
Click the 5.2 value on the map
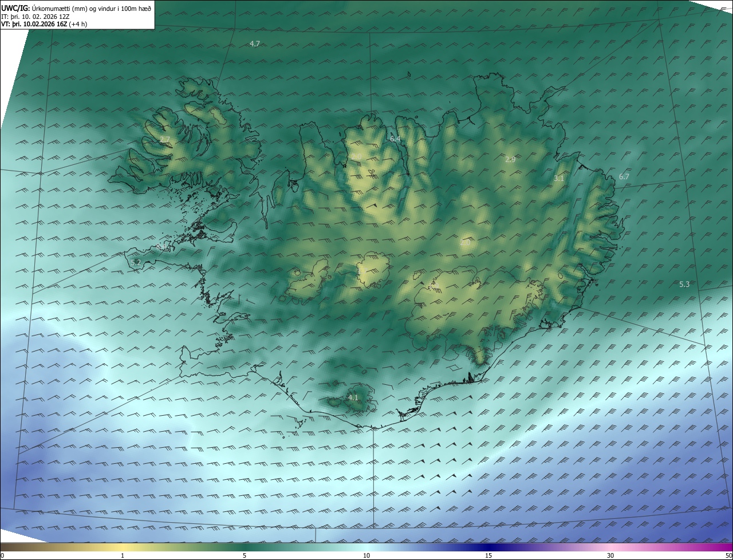pyautogui.click(x=136, y=263)
